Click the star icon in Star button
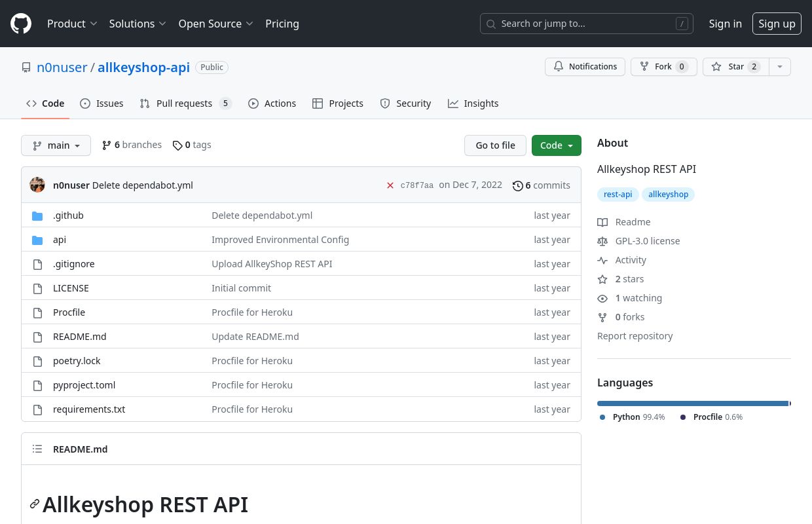 [716, 67]
